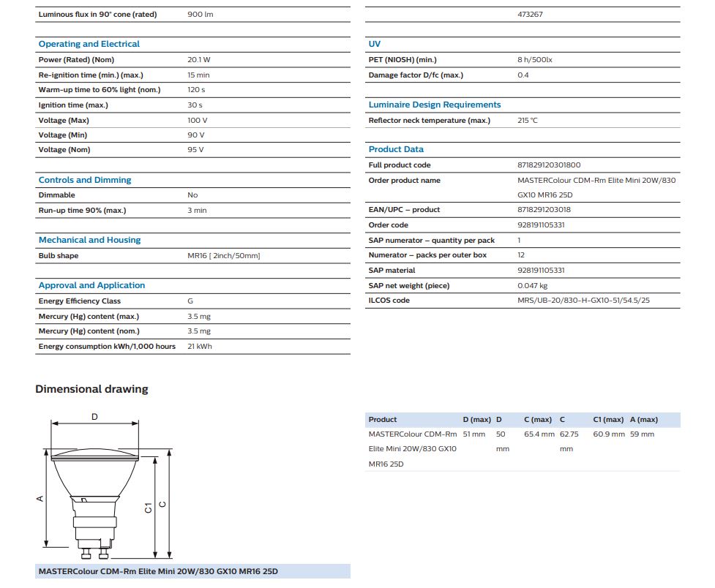Screen dimensions: 715x588
Task: Click the 'A (max)' column header
Action: click(644, 420)
